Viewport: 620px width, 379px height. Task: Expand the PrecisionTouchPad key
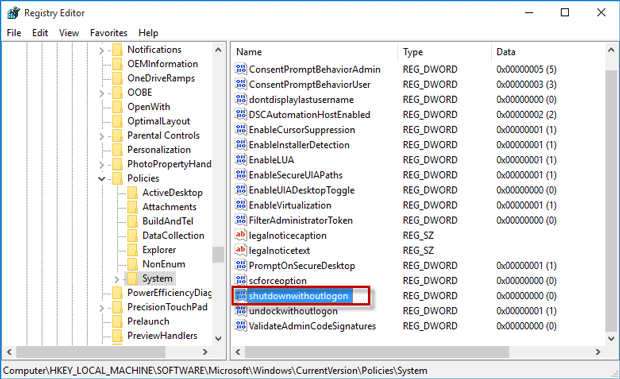pos(102,307)
